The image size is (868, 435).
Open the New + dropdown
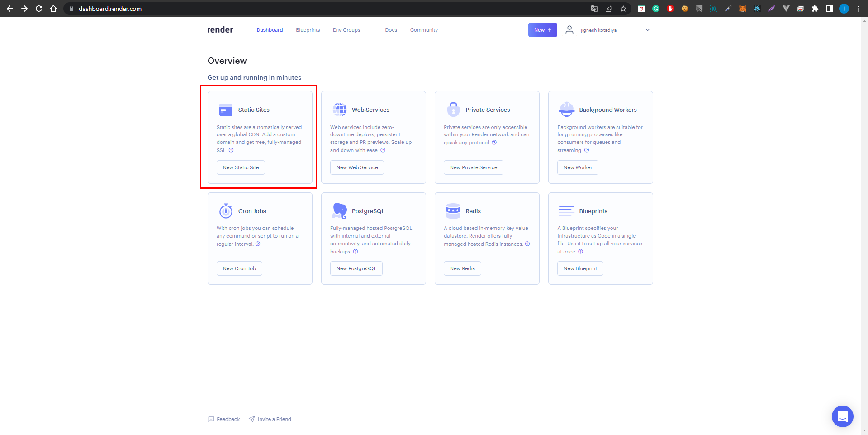pyautogui.click(x=542, y=29)
